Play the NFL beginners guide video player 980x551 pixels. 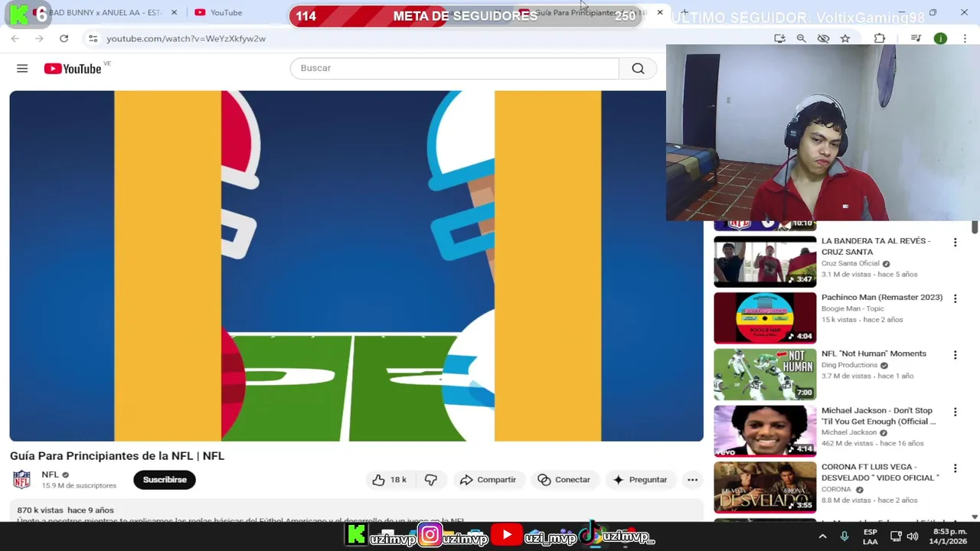tap(356, 266)
